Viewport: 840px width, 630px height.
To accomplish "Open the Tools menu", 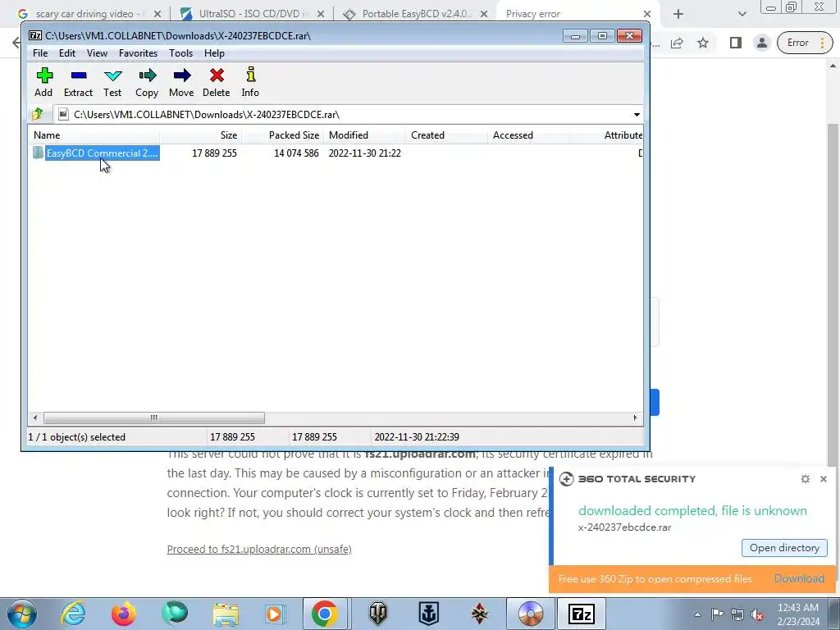I will (180, 53).
